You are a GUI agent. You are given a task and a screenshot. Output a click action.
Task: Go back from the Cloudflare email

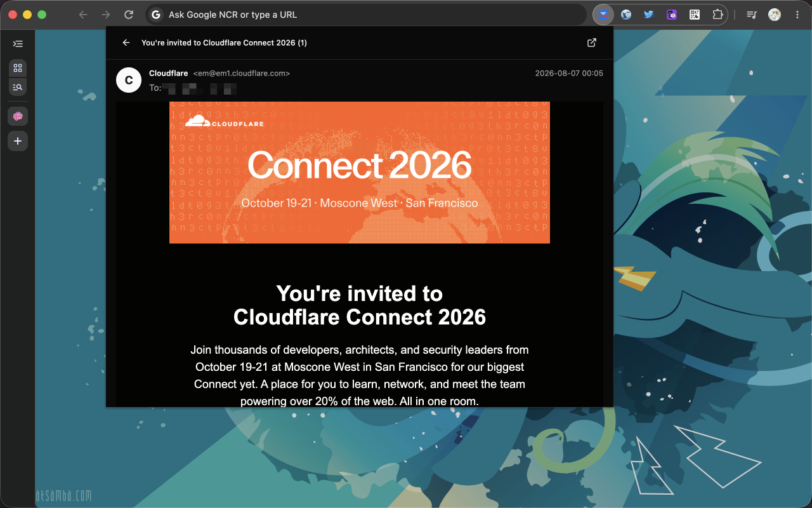coord(126,43)
